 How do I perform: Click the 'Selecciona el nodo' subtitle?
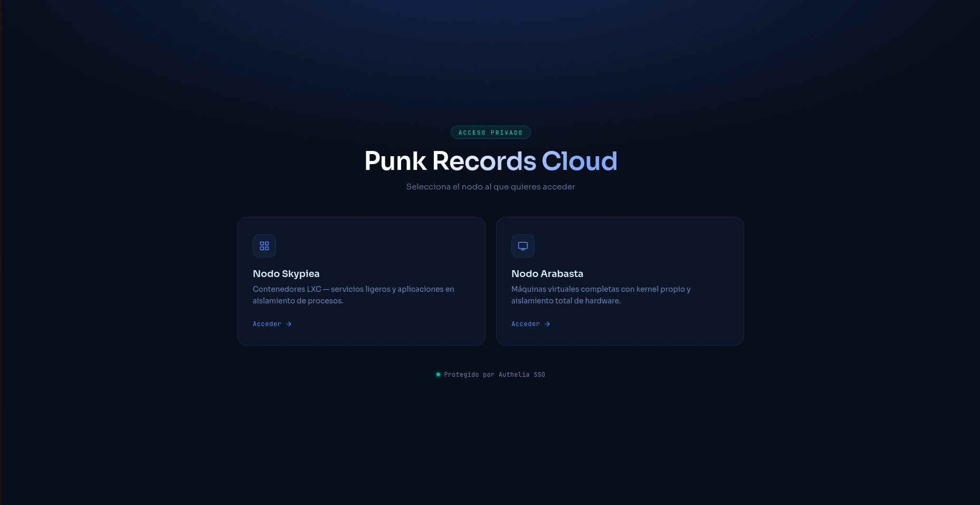[491, 187]
